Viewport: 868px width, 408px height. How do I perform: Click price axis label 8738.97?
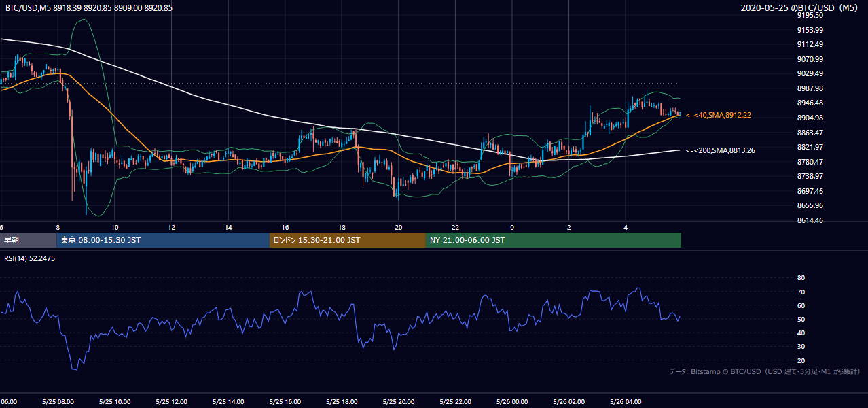coord(811,176)
